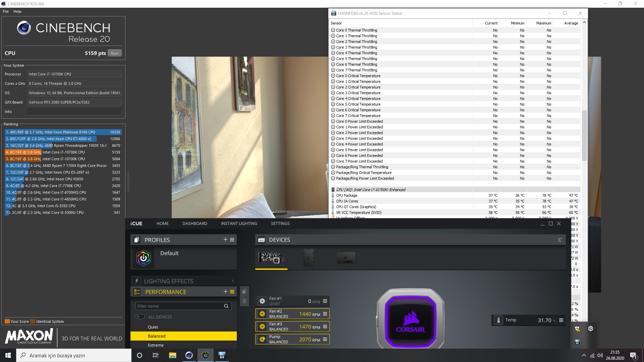Open the Cinebench File menu

click(6, 11)
